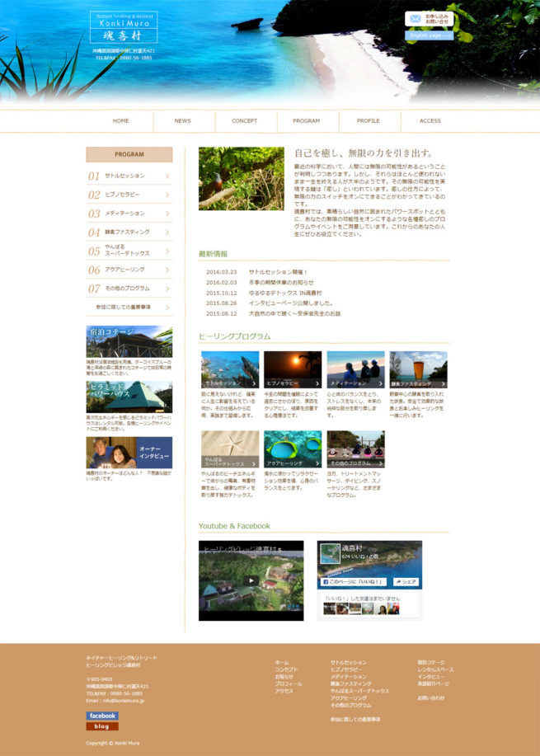Click arrow beside サトルセッション in sidebar
This screenshot has width=540, height=756.
167,176
